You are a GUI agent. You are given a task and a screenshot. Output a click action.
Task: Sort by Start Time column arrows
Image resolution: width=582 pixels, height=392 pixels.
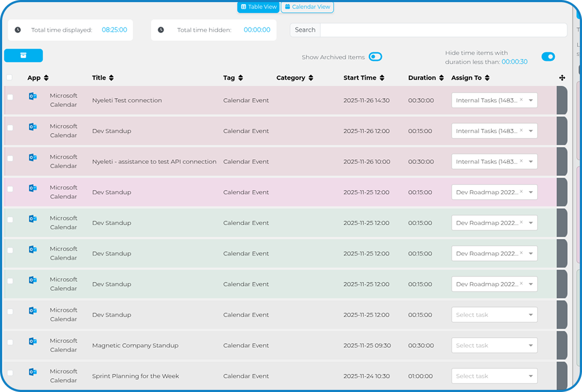(x=382, y=78)
